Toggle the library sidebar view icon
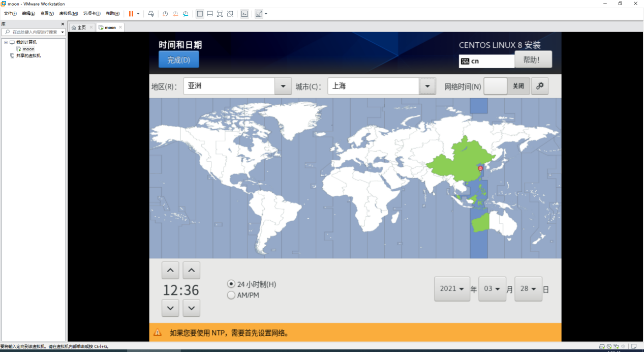 200,14
